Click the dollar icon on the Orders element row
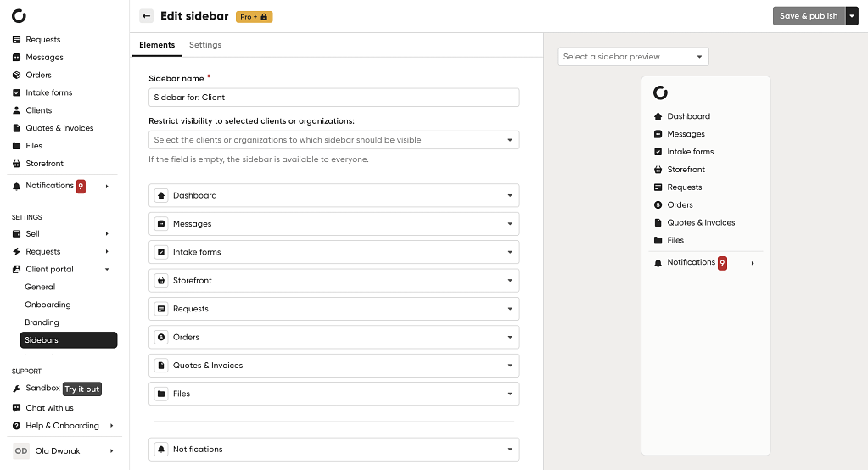868x470 pixels. (x=161, y=337)
